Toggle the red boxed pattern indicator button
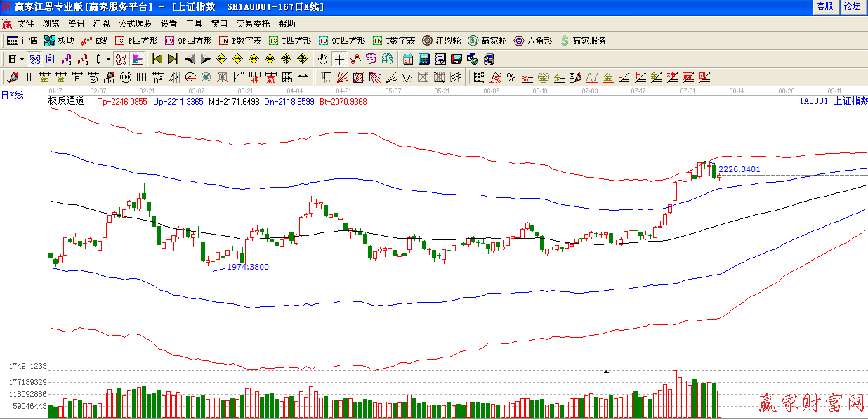 pos(121,59)
